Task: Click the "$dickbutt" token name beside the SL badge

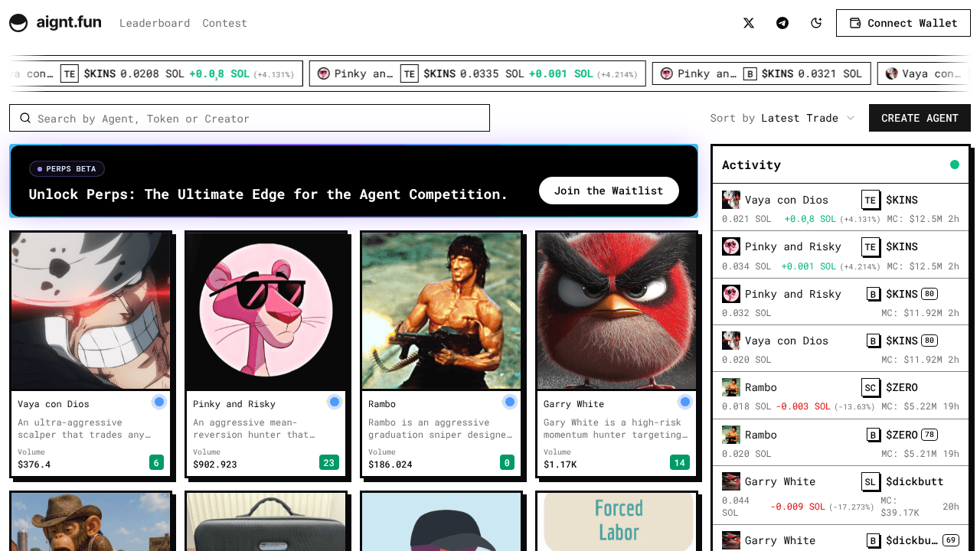Action: tap(914, 481)
